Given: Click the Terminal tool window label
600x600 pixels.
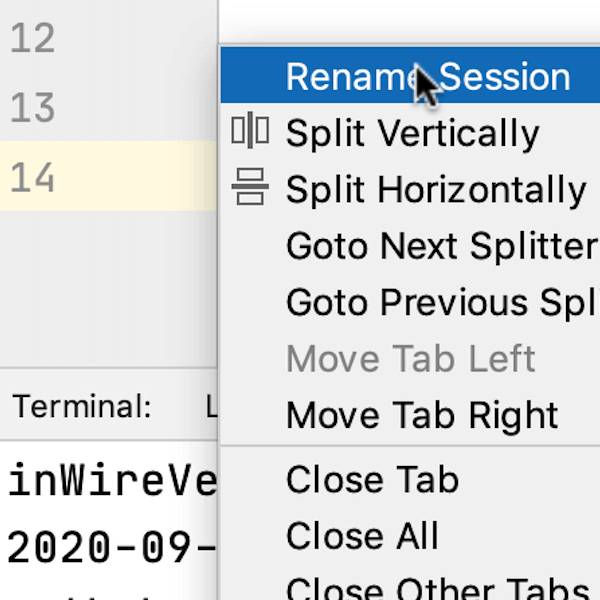Looking at the screenshot, I should pyautogui.click(x=82, y=407).
